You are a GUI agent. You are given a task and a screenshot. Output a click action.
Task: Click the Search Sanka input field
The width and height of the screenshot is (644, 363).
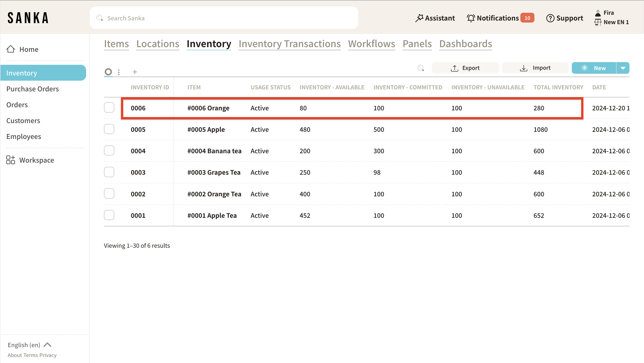(224, 18)
